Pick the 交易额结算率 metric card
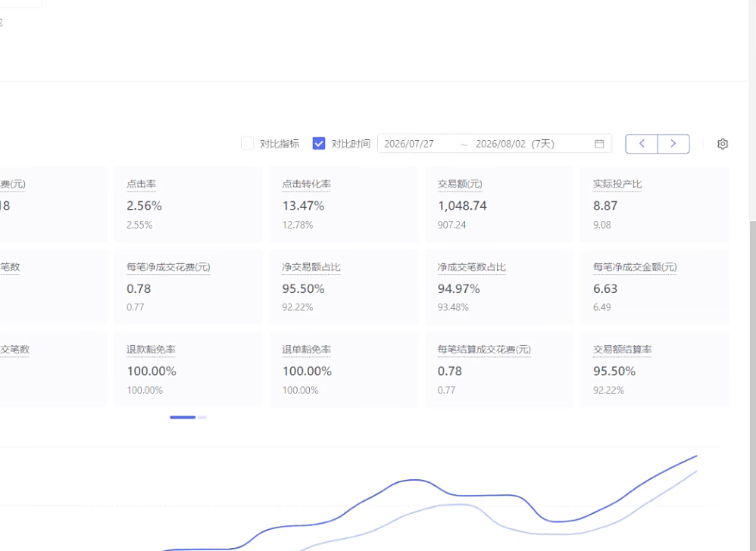The width and height of the screenshot is (756, 551). [x=654, y=370]
